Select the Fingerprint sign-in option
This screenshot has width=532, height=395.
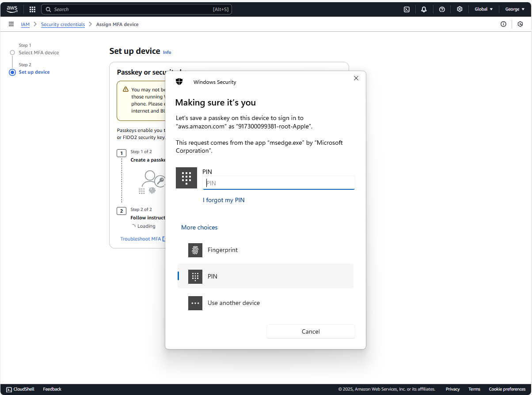pyautogui.click(x=266, y=250)
